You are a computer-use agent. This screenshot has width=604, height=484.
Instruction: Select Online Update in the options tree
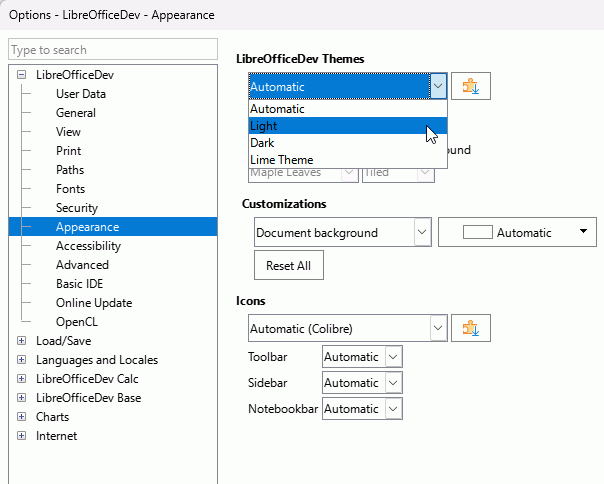94,302
